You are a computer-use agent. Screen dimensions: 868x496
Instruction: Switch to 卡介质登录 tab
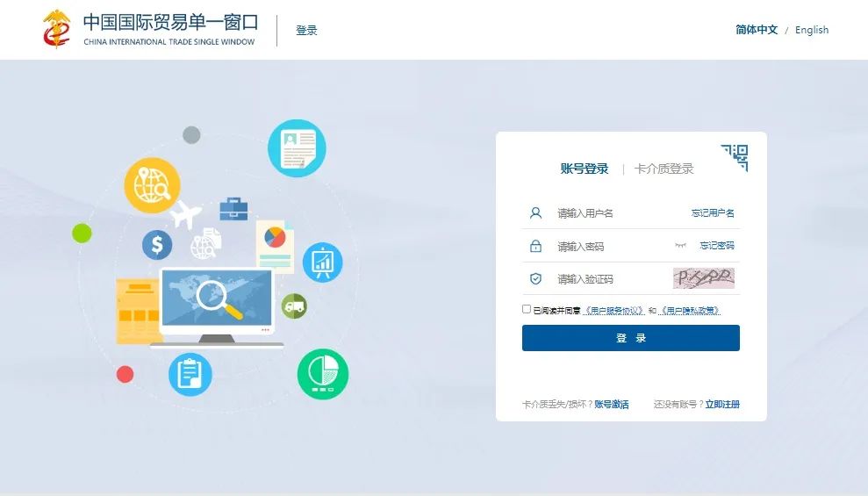click(x=664, y=169)
